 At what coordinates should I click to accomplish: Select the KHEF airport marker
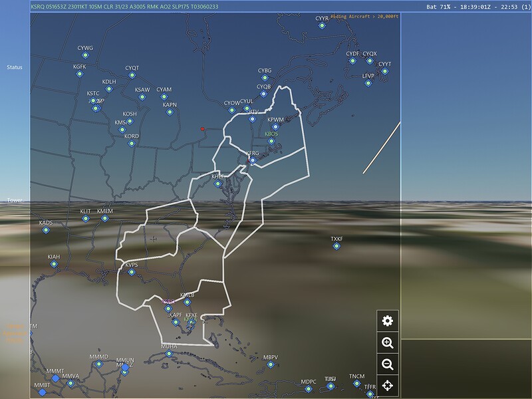click(x=218, y=184)
